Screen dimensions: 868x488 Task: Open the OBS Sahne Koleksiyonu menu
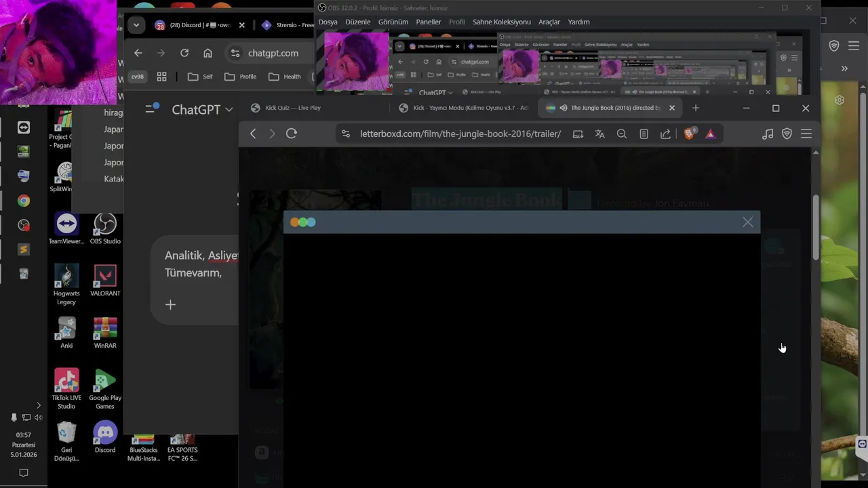(502, 22)
